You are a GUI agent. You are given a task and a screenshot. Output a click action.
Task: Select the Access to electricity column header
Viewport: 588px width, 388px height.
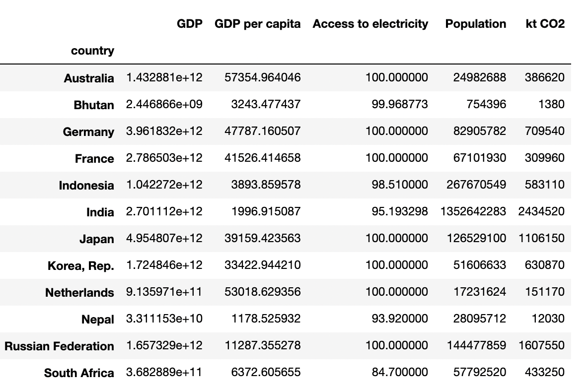pos(370,24)
